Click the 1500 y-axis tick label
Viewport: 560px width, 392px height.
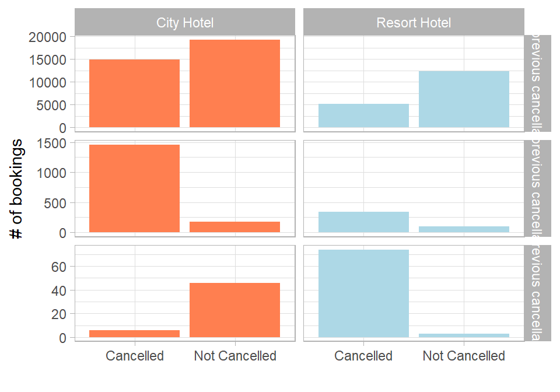pyautogui.click(x=54, y=143)
